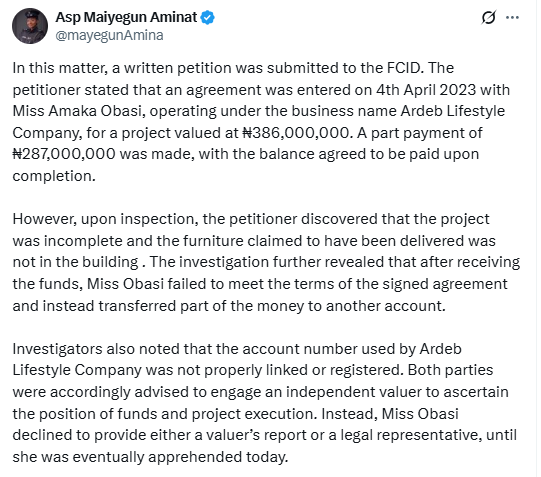Screen dimensions: 541x477
Task: Open Asp Maiyegun Aminat's profile picture
Action: coord(30,26)
